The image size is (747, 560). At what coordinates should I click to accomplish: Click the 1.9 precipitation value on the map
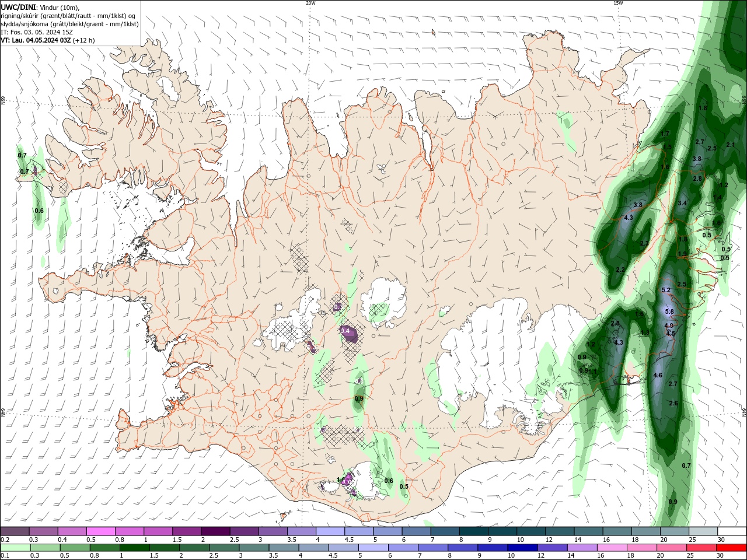[682, 254]
